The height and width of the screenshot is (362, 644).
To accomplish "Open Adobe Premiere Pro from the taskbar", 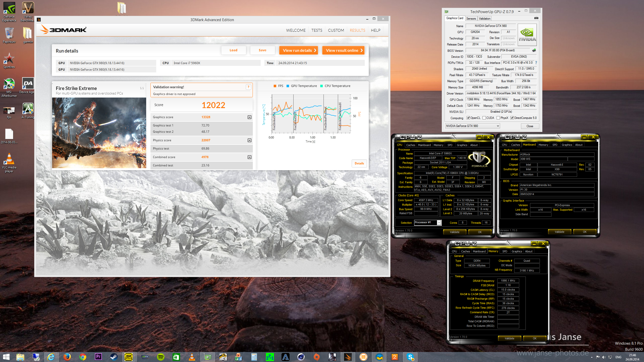I will tap(98, 357).
